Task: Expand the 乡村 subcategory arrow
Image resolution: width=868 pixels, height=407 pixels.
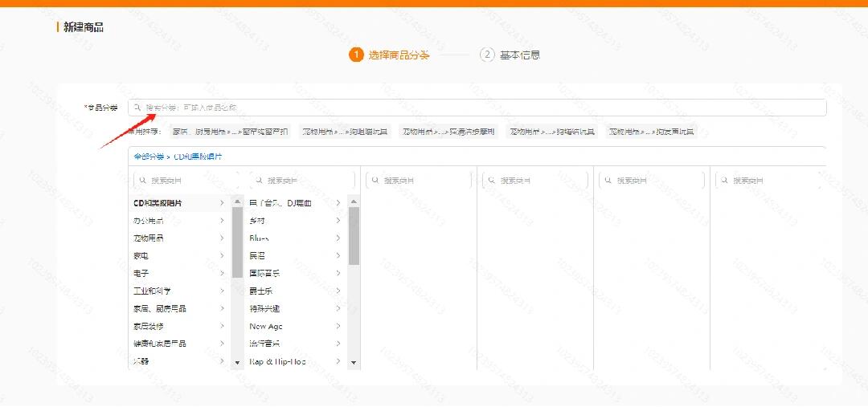Action: pyautogui.click(x=338, y=221)
